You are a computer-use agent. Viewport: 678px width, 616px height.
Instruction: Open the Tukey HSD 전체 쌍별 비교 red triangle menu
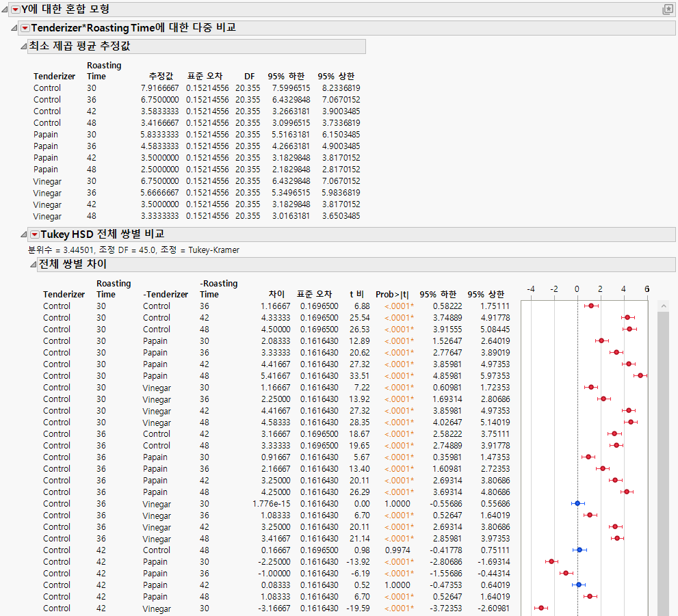click(34, 235)
